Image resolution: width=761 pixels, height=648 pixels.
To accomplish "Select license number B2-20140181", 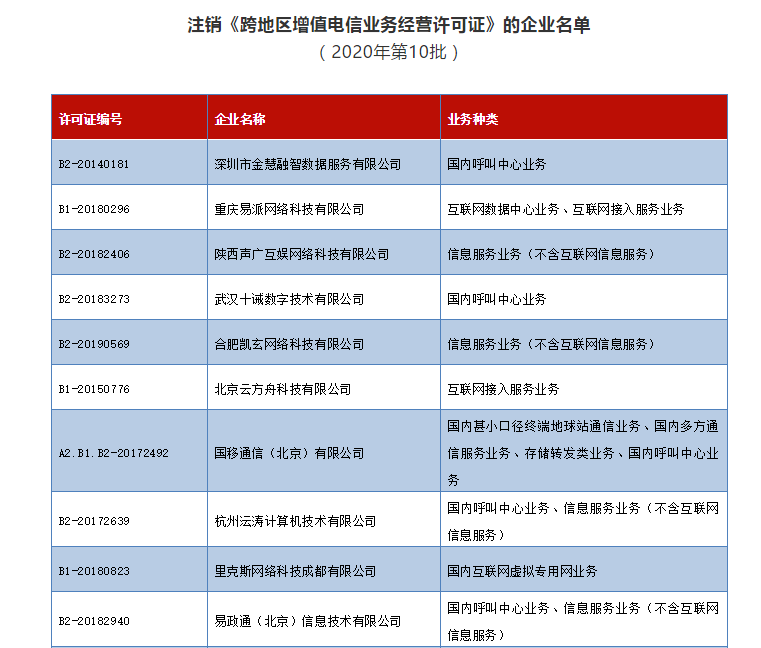I will pos(94,164).
